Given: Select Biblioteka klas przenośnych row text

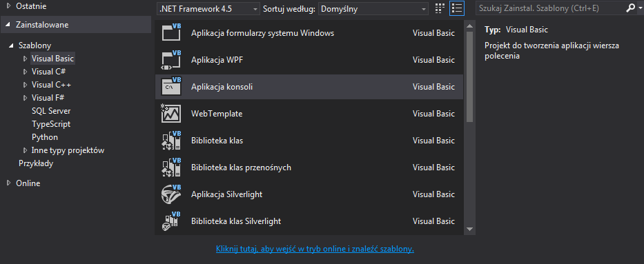Looking at the screenshot, I should click(241, 167).
